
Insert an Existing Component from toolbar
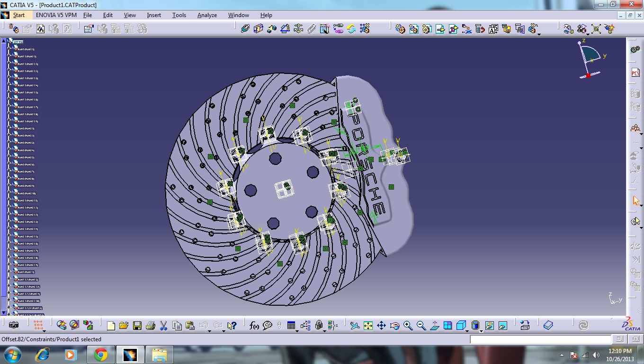[440, 29]
